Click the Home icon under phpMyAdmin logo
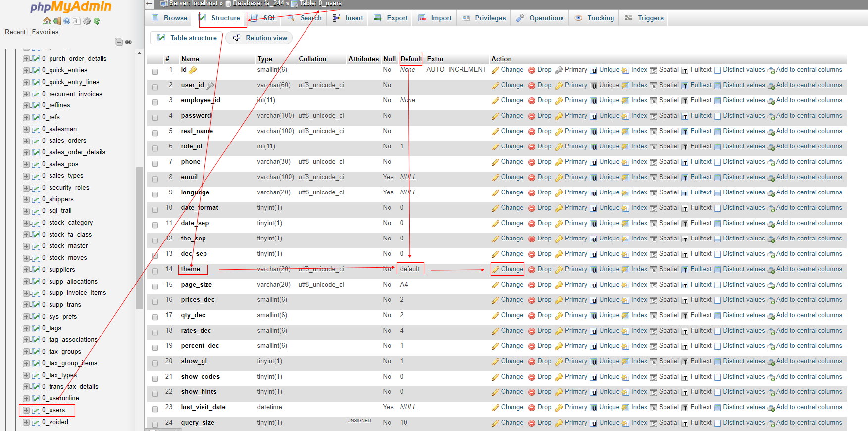Screen dimensions: 868x431 click(47, 21)
